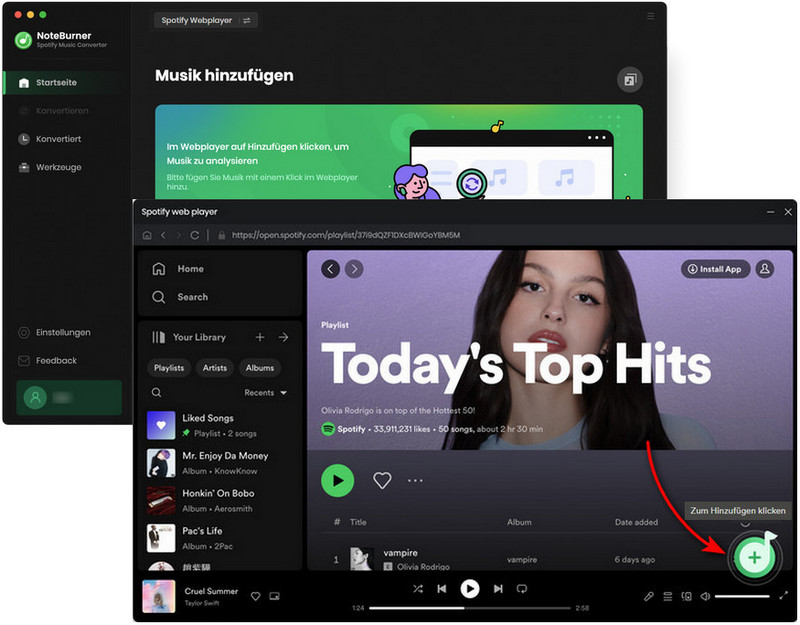Image resolution: width=800 pixels, height=625 pixels.
Task: Expand Your Library with arrow icon
Action: (283, 337)
